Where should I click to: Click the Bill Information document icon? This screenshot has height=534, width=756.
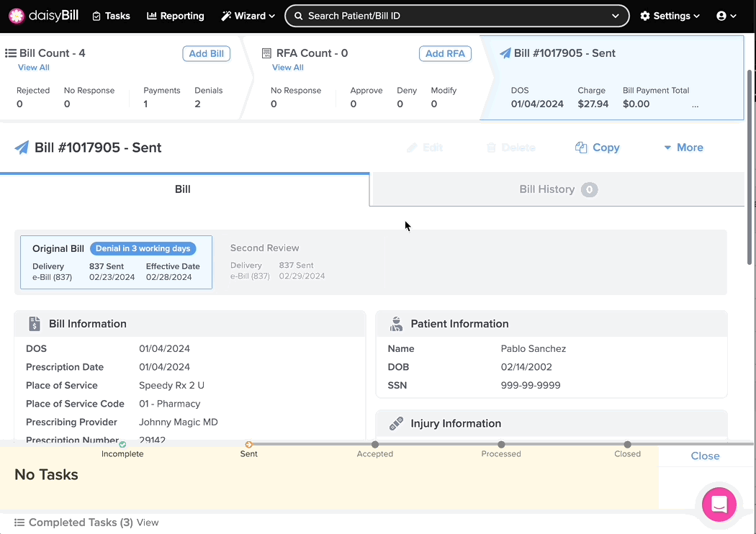click(x=35, y=324)
